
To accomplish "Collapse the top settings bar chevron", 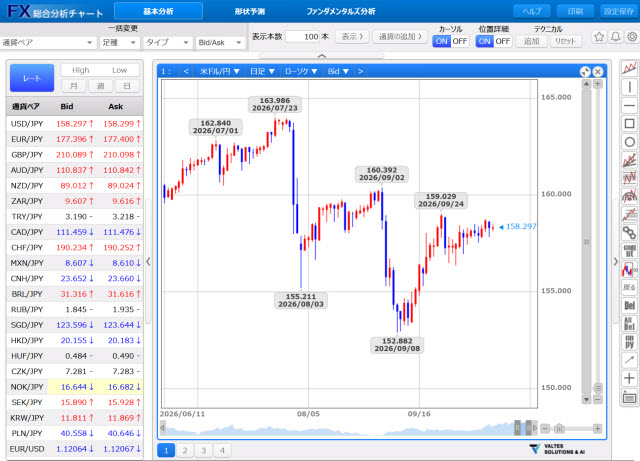I will 322,56.
